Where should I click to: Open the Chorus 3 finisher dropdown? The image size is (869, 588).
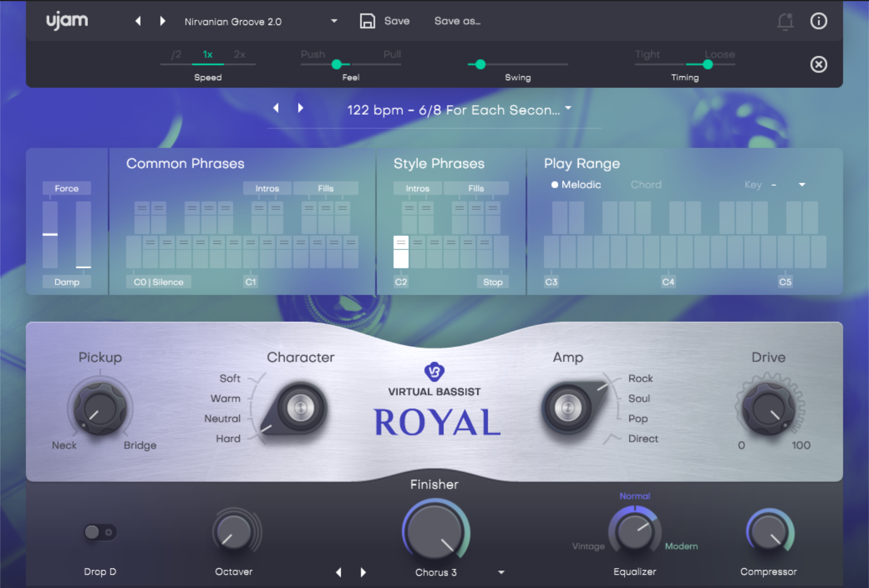coord(501,572)
